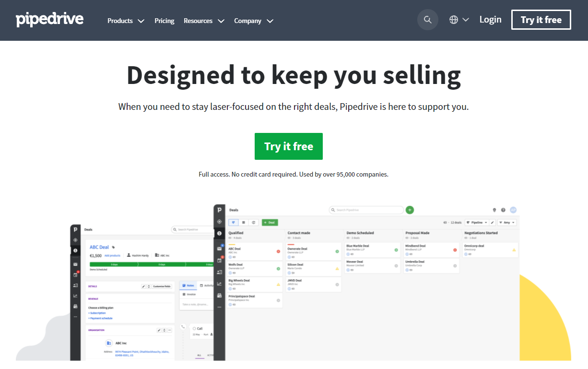This screenshot has height=369, width=588.
Task: Switch to the Invoice tab
Action: coord(189,294)
